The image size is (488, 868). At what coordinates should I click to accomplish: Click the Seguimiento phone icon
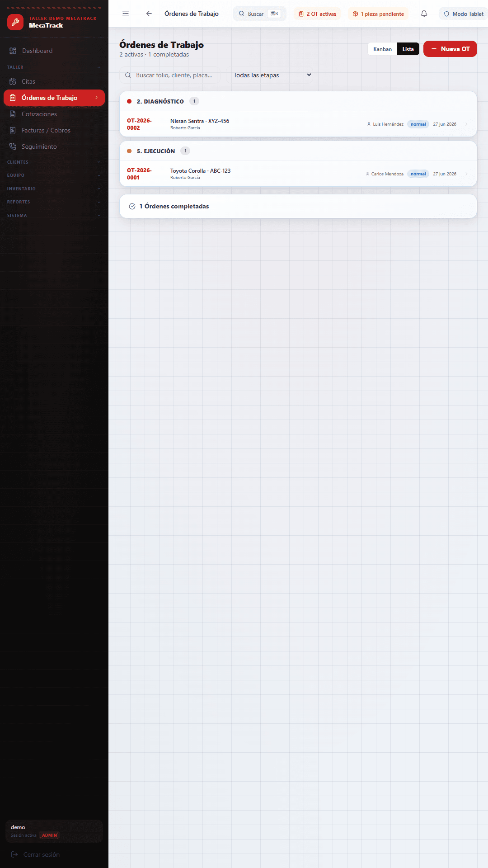point(13,146)
